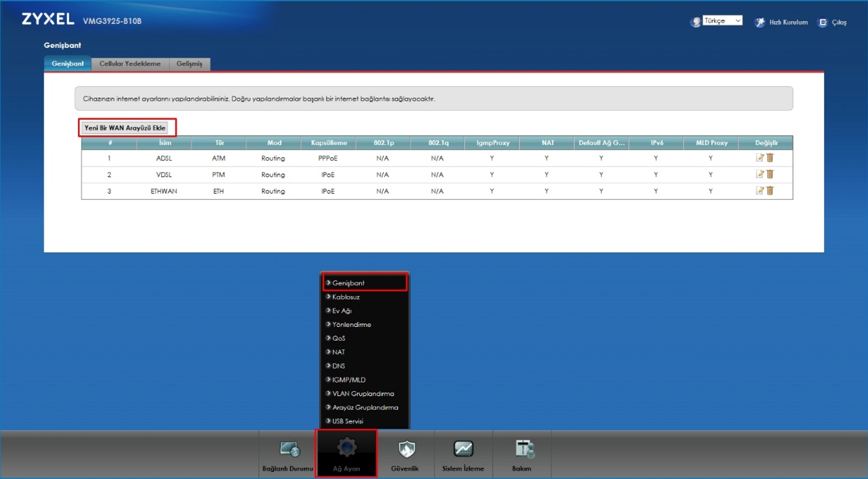Click the language globe icon
868x479 pixels.
pyautogui.click(x=695, y=22)
